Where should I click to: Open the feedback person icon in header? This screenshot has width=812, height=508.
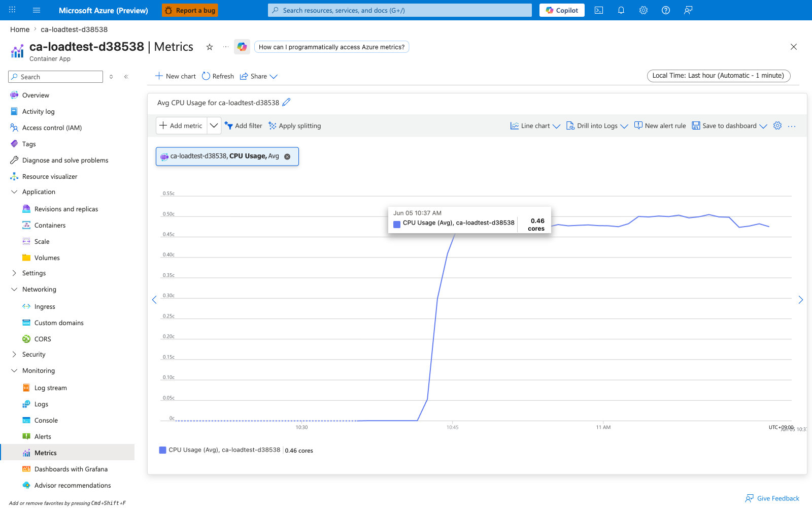click(x=688, y=10)
